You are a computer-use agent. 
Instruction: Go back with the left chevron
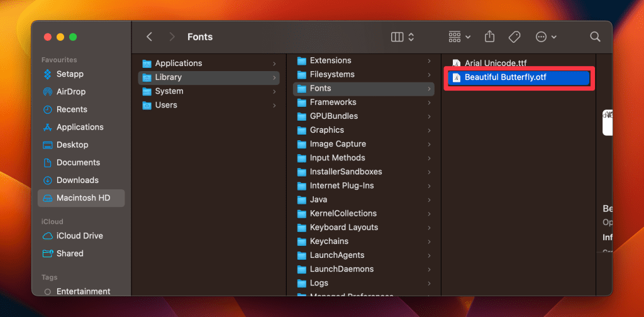pos(150,37)
